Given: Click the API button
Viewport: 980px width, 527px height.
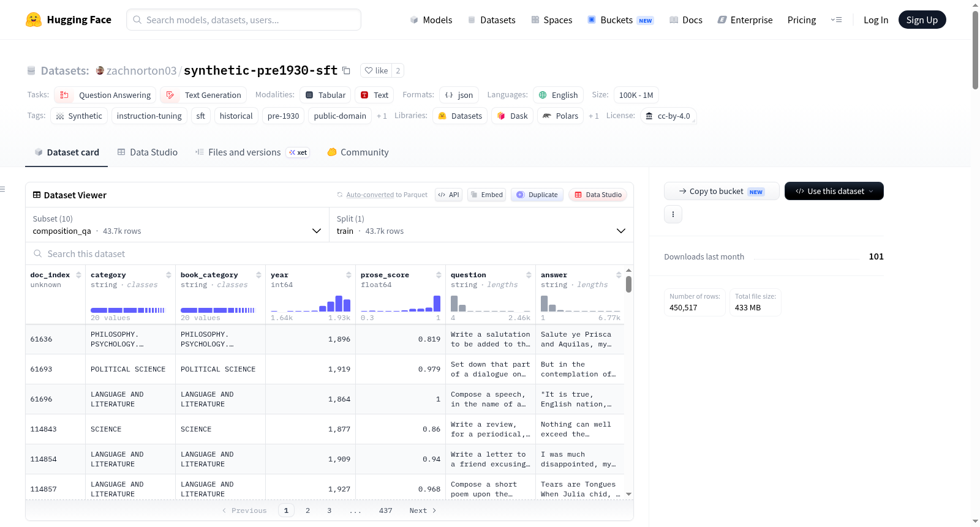Looking at the screenshot, I should coord(448,195).
